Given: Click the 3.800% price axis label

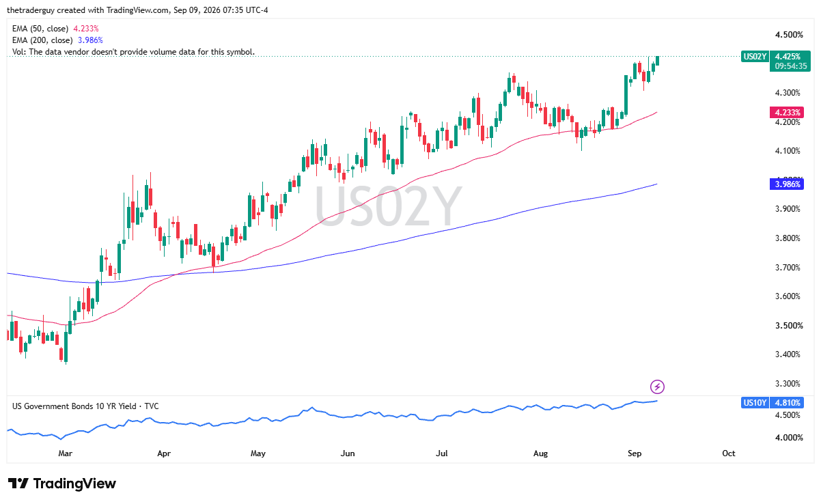Looking at the screenshot, I should click(x=788, y=238).
